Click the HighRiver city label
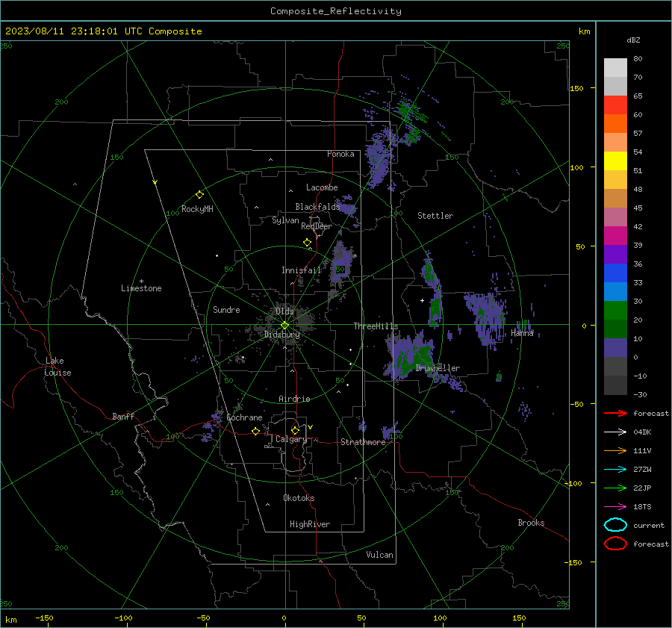 click(310, 525)
